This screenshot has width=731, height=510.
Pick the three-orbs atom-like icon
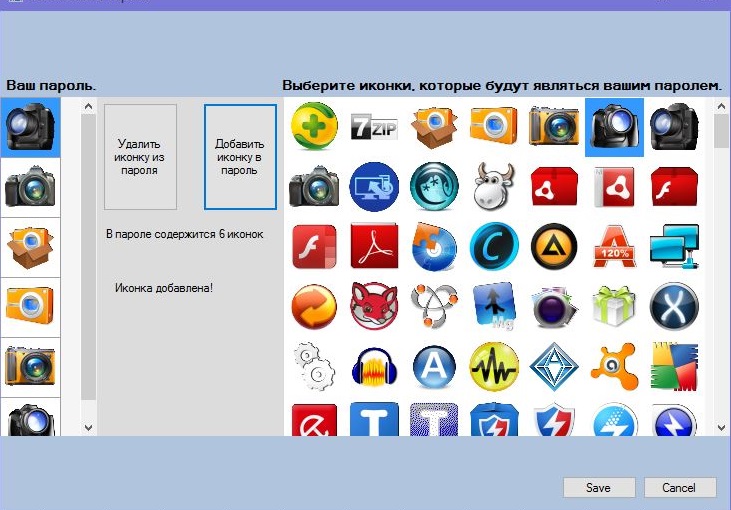[x=434, y=306]
